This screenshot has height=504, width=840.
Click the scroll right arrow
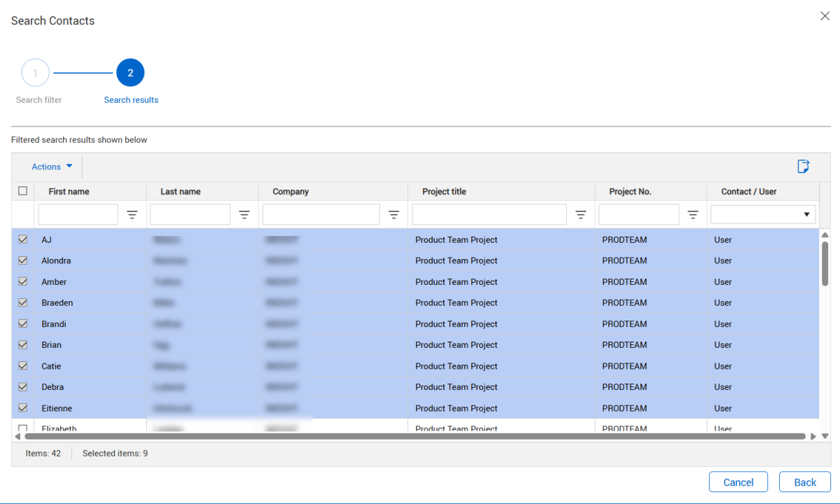click(813, 436)
